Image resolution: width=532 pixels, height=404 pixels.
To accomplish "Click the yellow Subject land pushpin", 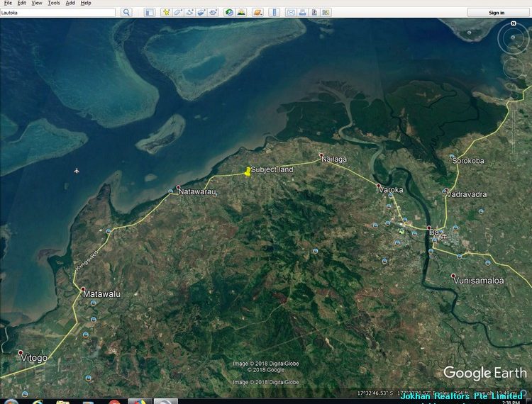I will click(247, 171).
